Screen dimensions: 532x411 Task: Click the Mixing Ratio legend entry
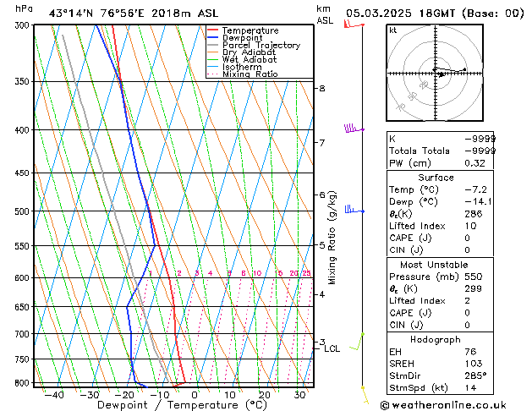coord(250,75)
